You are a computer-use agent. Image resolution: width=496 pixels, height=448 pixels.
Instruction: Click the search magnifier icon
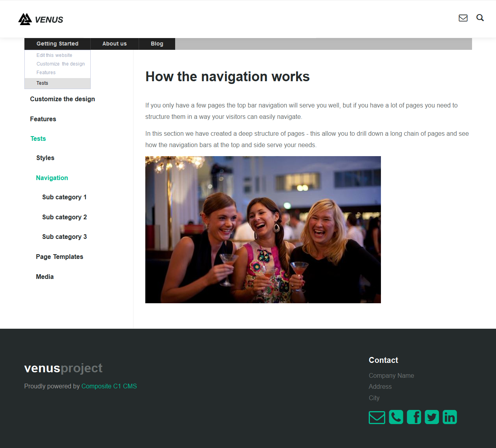[480, 18]
